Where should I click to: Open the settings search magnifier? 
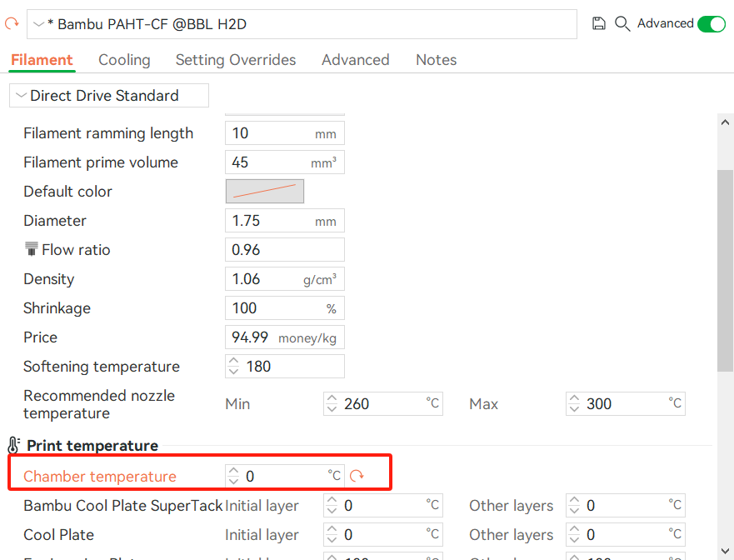coord(622,23)
